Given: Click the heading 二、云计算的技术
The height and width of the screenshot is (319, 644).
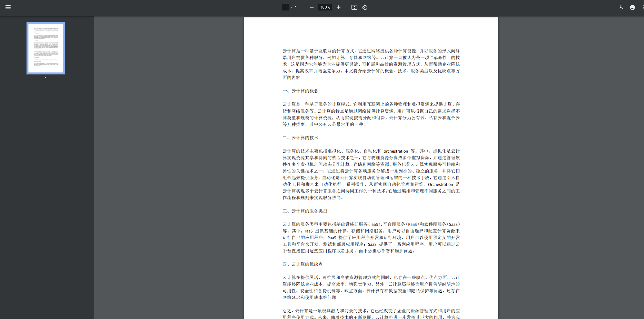Looking at the screenshot, I should point(300,138).
